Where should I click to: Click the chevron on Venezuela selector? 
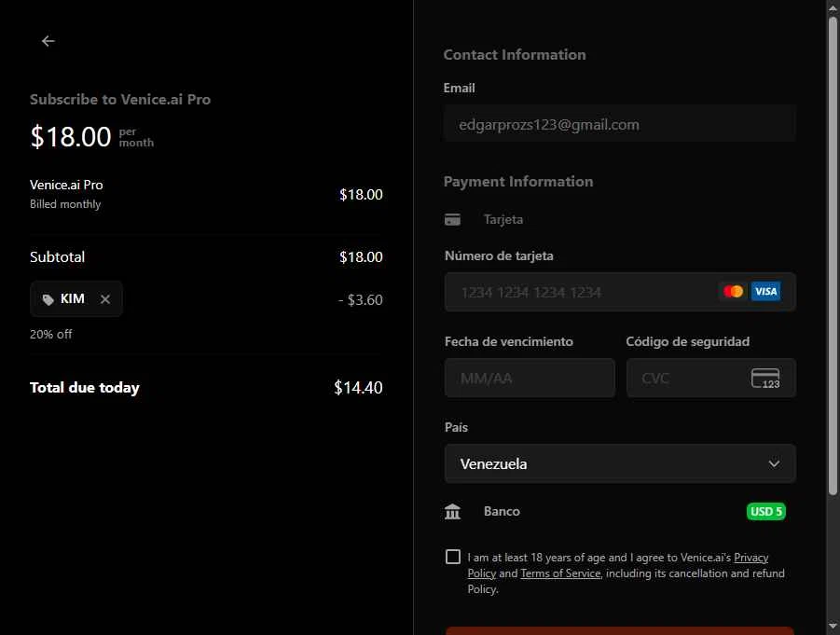(x=774, y=463)
